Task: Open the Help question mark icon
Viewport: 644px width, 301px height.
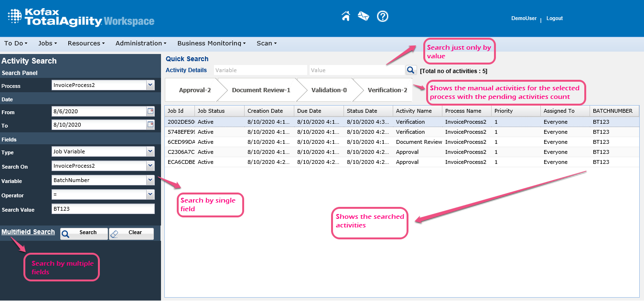Action: pos(382,17)
